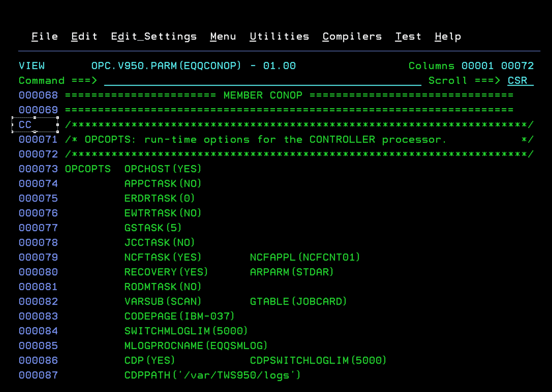Open the Edit menu
The image size is (552, 392).
84,36
